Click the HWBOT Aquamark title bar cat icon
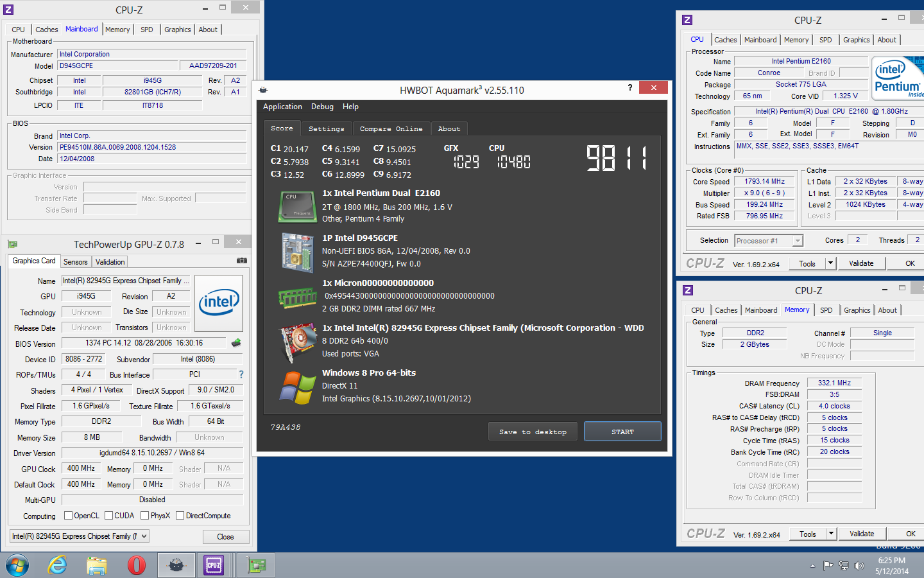This screenshot has width=924, height=578. click(263, 90)
